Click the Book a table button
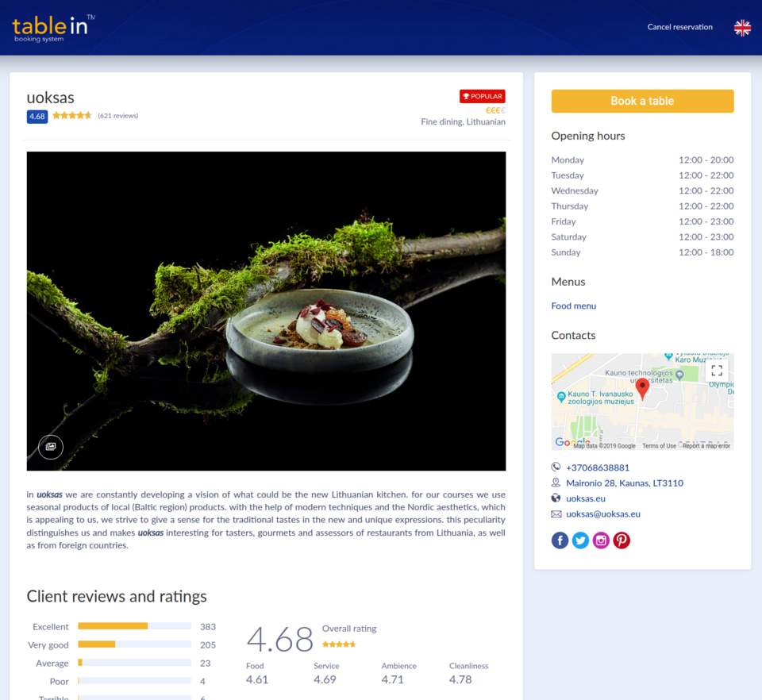Screen dimensions: 762x700 (642, 101)
